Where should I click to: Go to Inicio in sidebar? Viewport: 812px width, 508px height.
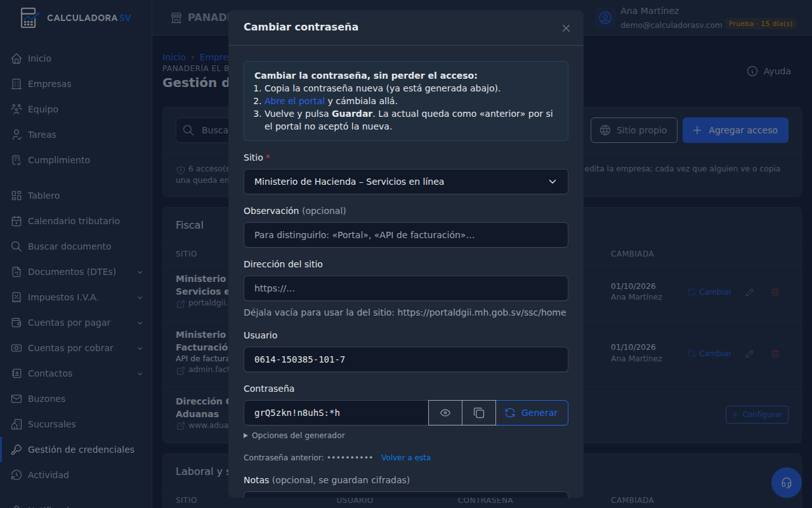point(76,58)
